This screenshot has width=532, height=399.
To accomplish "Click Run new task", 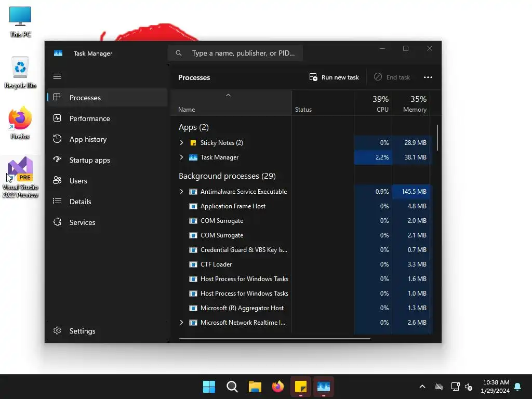I will [x=334, y=77].
